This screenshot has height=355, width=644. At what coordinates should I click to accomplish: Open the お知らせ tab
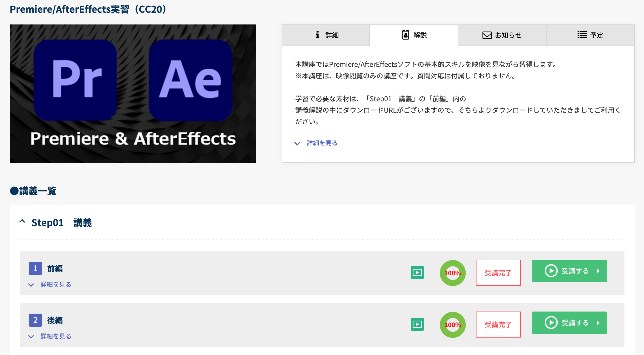[502, 35]
